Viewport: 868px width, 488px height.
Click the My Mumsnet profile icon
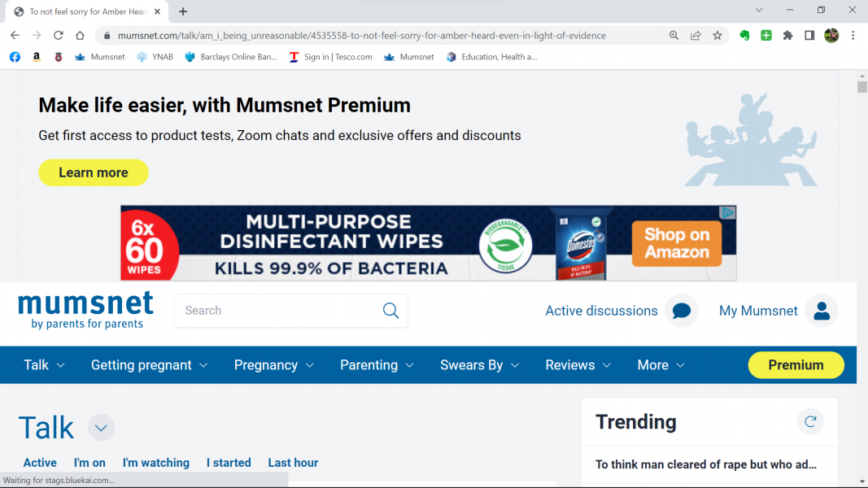(821, 311)
